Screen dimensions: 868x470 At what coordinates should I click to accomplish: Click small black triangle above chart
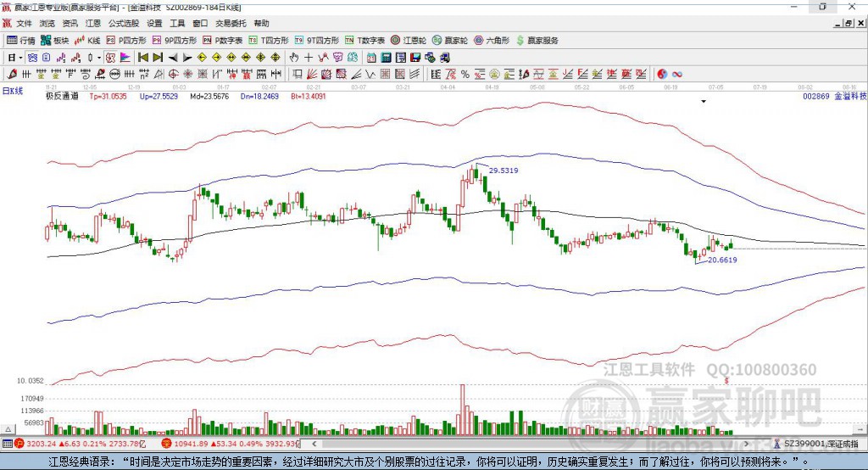click(x=704, y=102)
